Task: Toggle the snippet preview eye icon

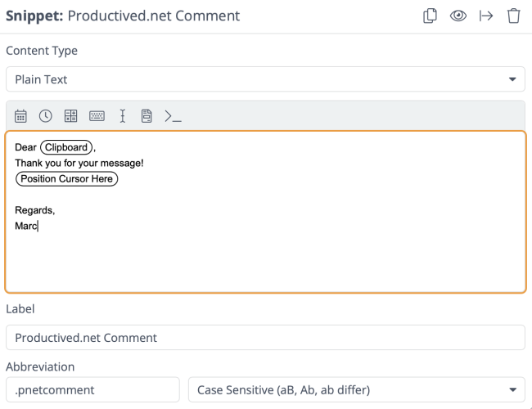Action: (x=458, y=16)
